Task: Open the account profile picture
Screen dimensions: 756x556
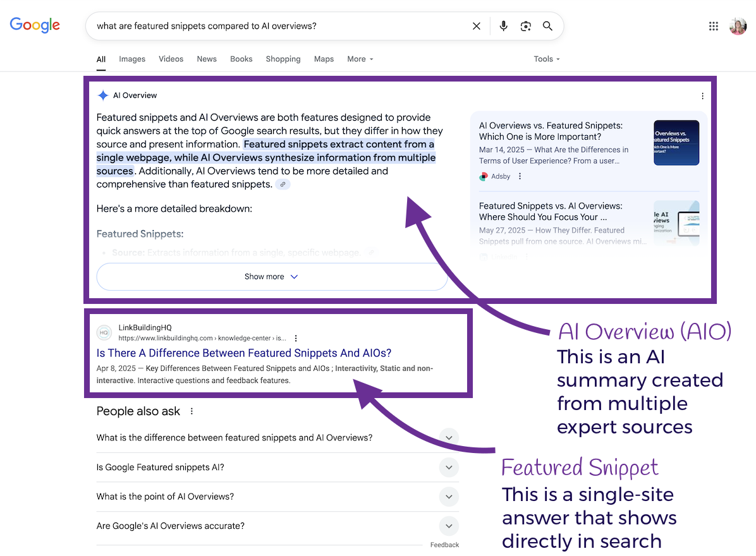Action: click(x=738, y=26)
